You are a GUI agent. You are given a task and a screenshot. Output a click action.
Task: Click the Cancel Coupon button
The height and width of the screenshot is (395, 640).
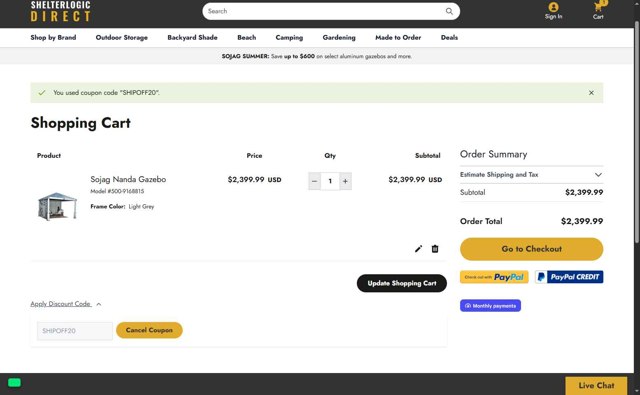(149, 330)
